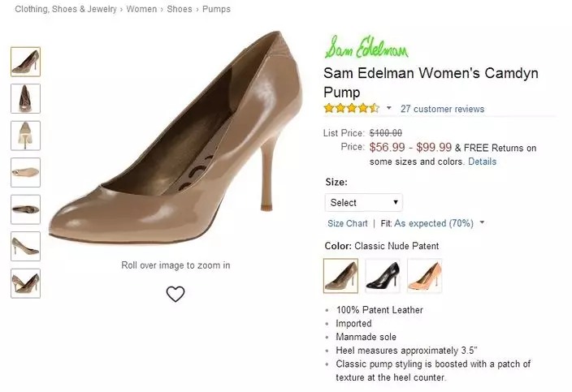This screenshot has width=572, height=392.
Task: Choose the black patent color swatch
Action: pos(383,275)
